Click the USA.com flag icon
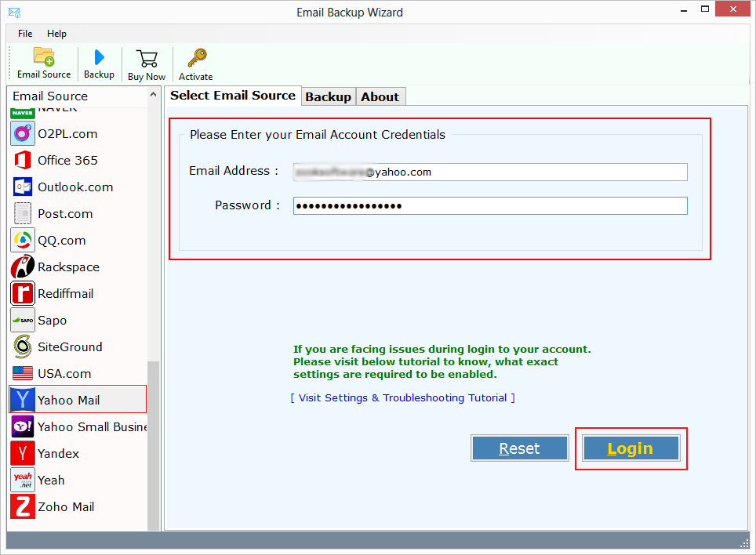Screen dimensions: 756x555 pos(23,373)
